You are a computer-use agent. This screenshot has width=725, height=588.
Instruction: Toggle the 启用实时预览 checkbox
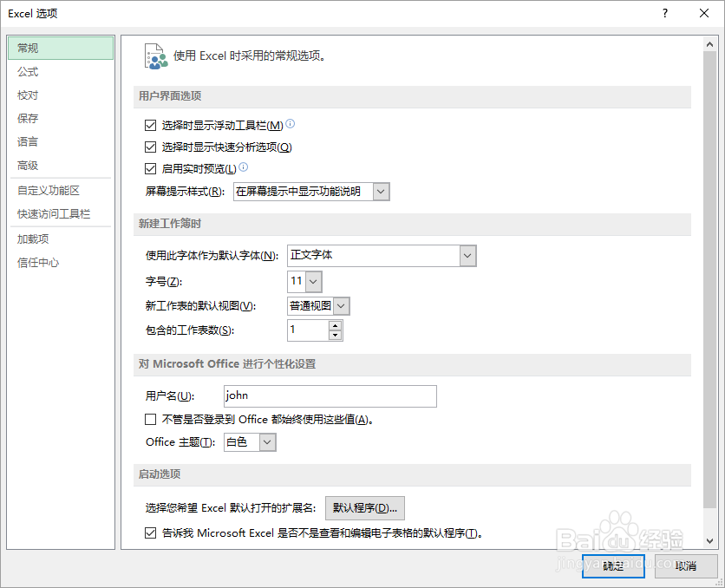click(x=151, y=168)
